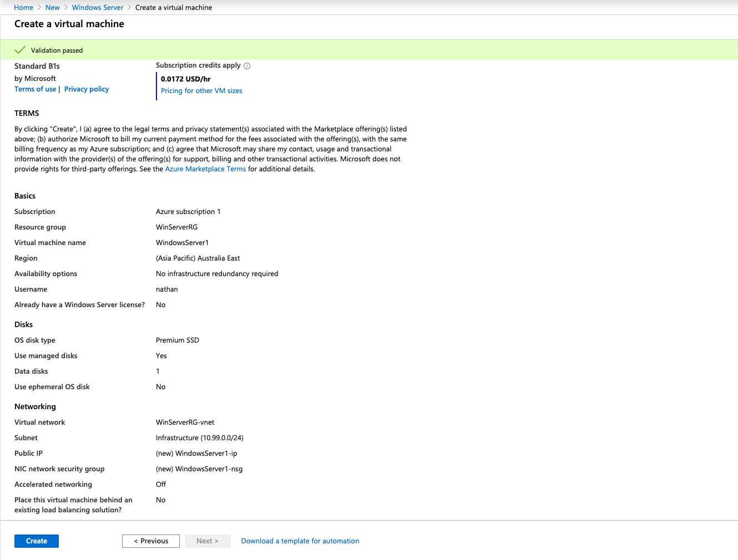Click the green validation checkmark icon
This screenshot has width=738, height=560.
click(20, 50)
